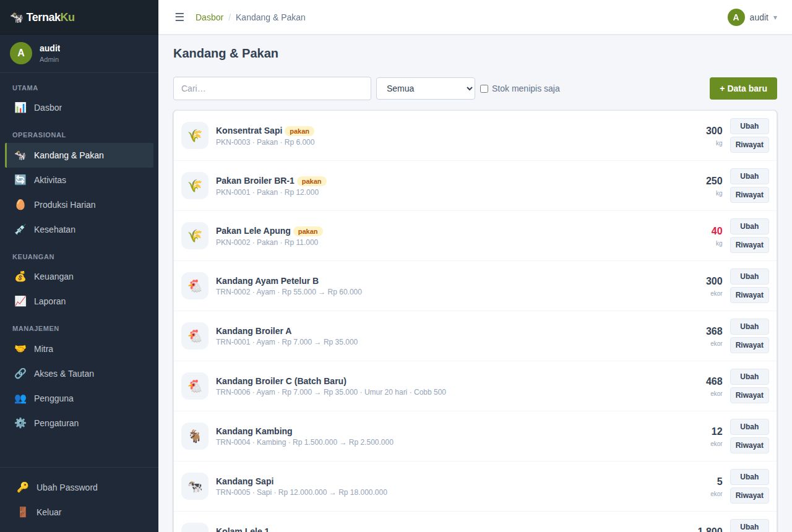Click the Aktivitas refresh-arrows icon
792x532 pixels.
pos(20,180)
